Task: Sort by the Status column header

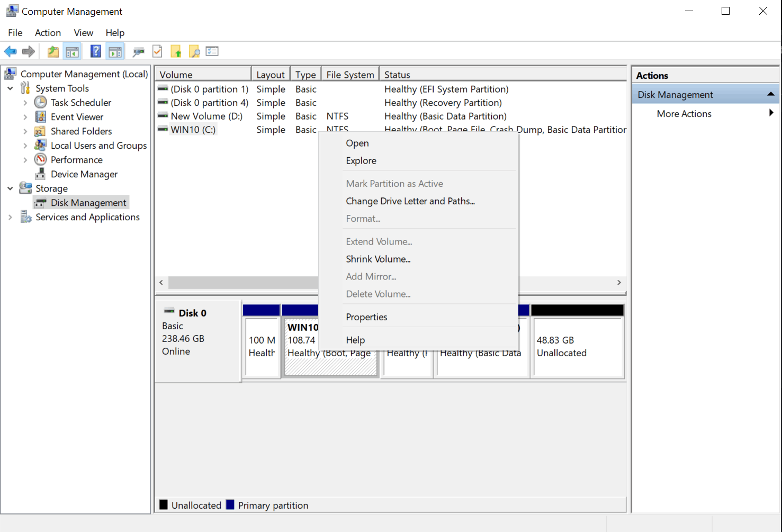Action: pyautogui.click(x=503, y=75)
